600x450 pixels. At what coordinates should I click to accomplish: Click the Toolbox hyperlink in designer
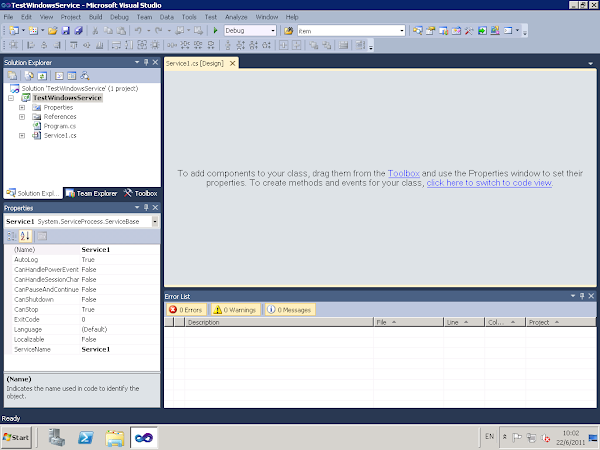[x=404, y=173]
